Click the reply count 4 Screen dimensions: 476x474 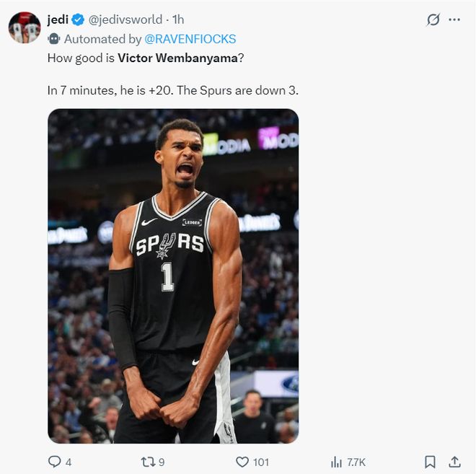69,462
